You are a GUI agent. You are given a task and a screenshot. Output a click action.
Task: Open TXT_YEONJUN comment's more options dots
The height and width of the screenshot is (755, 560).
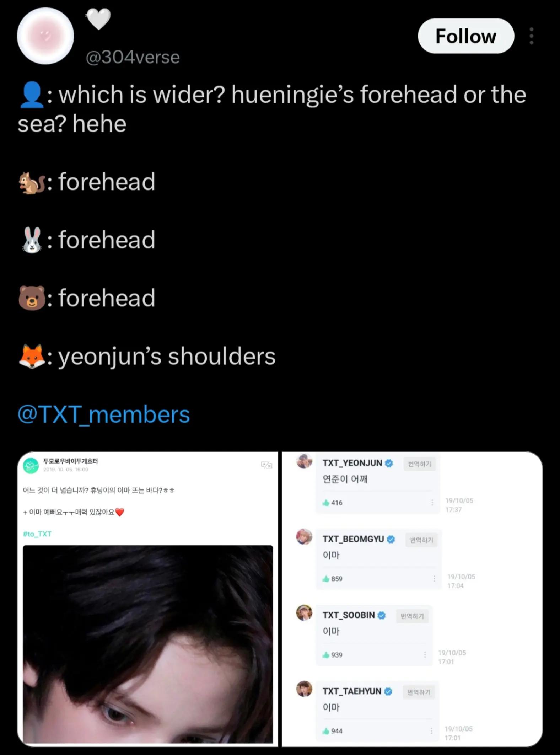(x=432, y=503)
